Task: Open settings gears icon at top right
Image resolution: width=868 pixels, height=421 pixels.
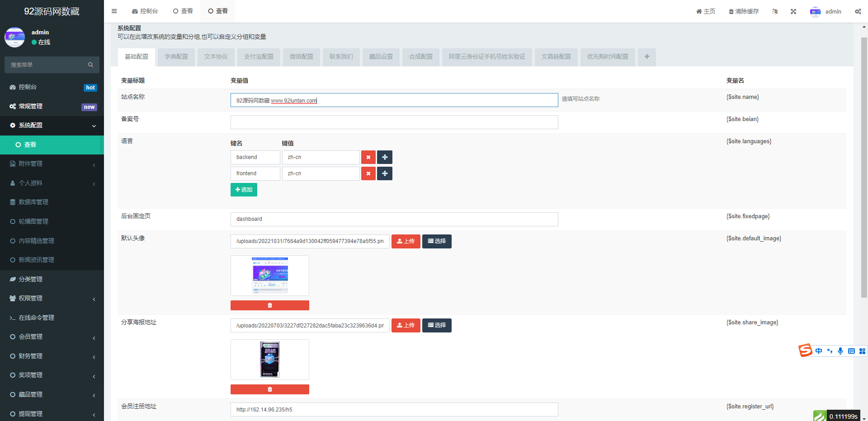Action: [858, 11]
